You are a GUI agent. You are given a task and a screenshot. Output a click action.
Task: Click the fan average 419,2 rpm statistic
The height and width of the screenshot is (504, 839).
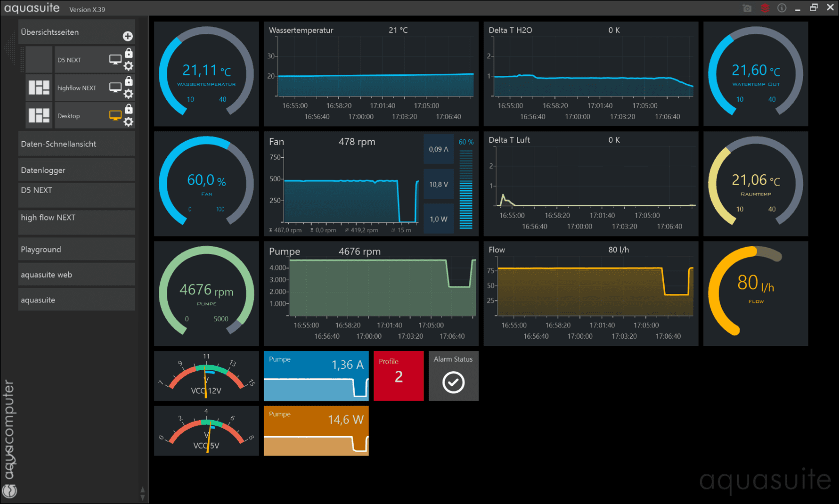tap(362, 230)
